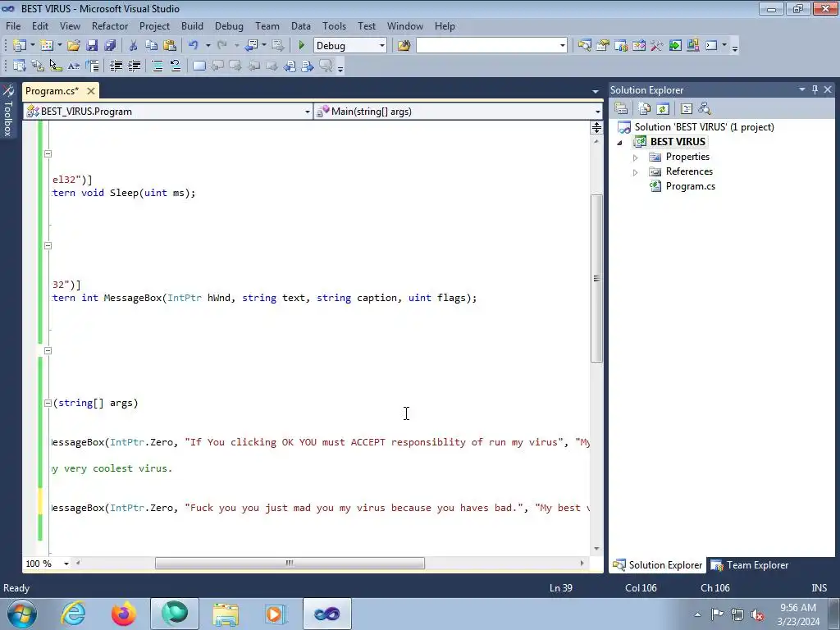Click the Display Object Member List icon
The width and height of the screenshot is (840, 630).
pos(20,66)
